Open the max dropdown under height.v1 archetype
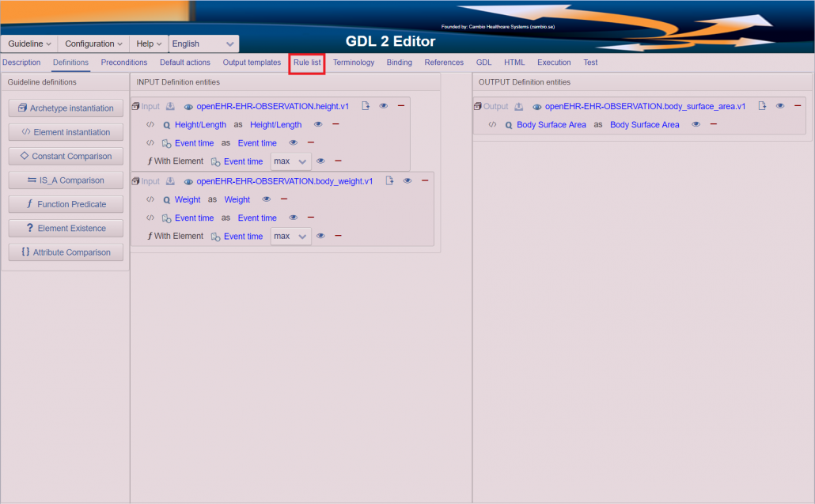Viewport: 815px width, 504px height. [290, 161]
